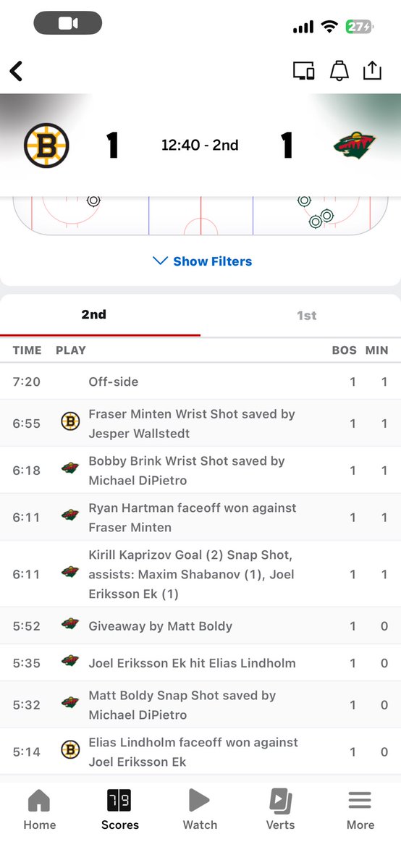Screen dimensions: 401x868
Task: Tap the notification bell icon
Action: pos(339,71)
